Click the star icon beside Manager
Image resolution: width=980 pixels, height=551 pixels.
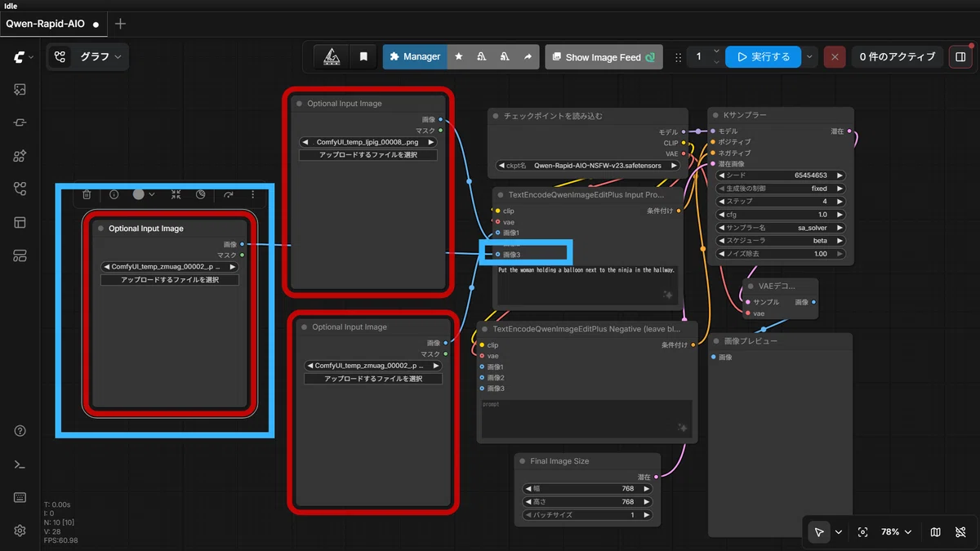click(x=459, y=57)
